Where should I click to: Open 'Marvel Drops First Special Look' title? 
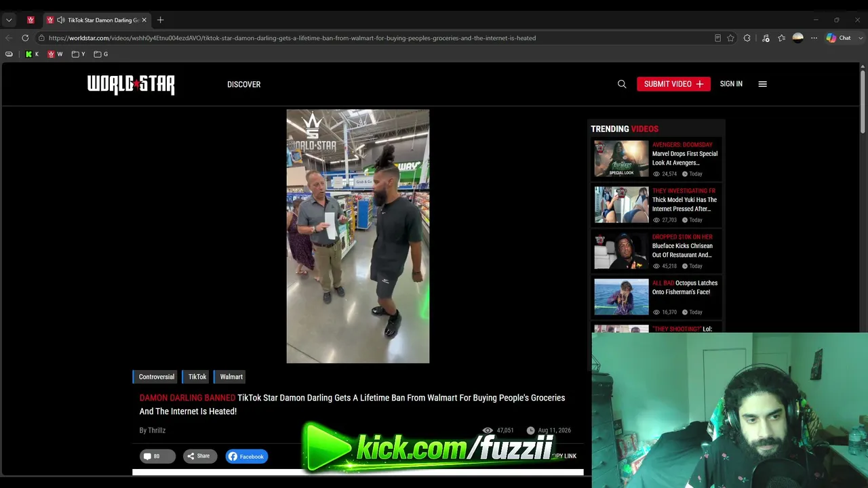click(x=685, y=158)
